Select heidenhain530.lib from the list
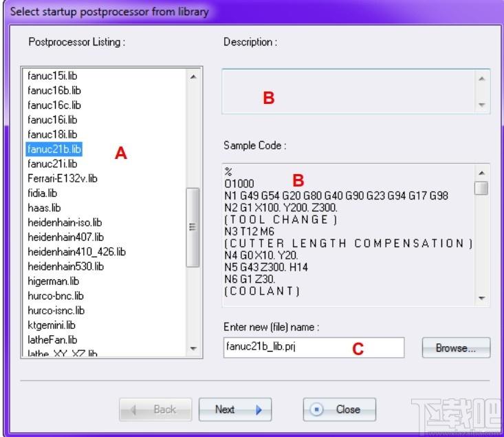 coord(65,266)
